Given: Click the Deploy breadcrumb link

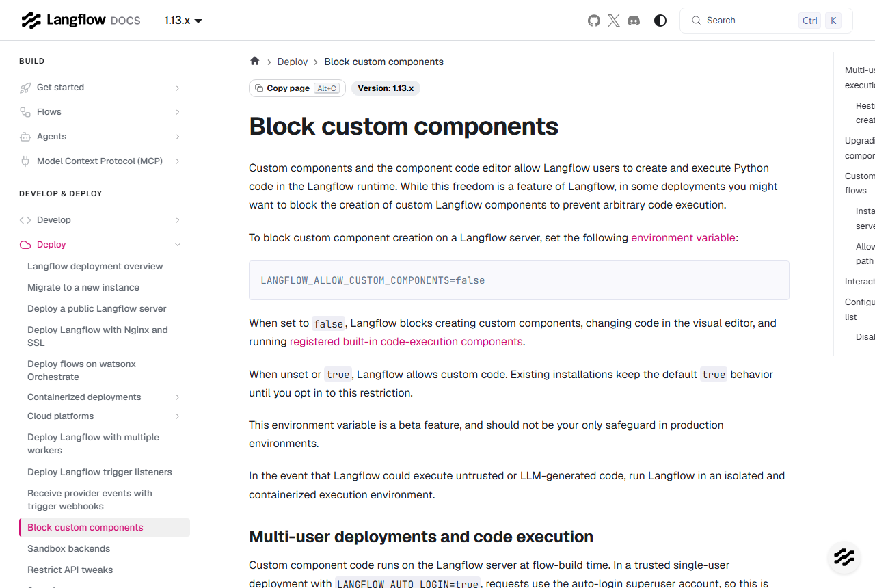Looking at the screenshot, I should click(293, 62).
